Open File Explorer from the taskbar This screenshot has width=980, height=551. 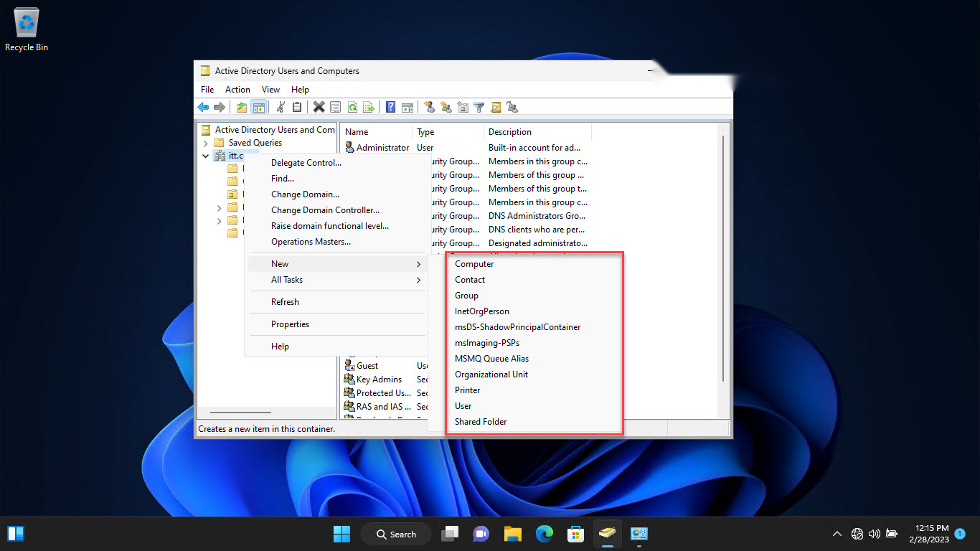512,534
